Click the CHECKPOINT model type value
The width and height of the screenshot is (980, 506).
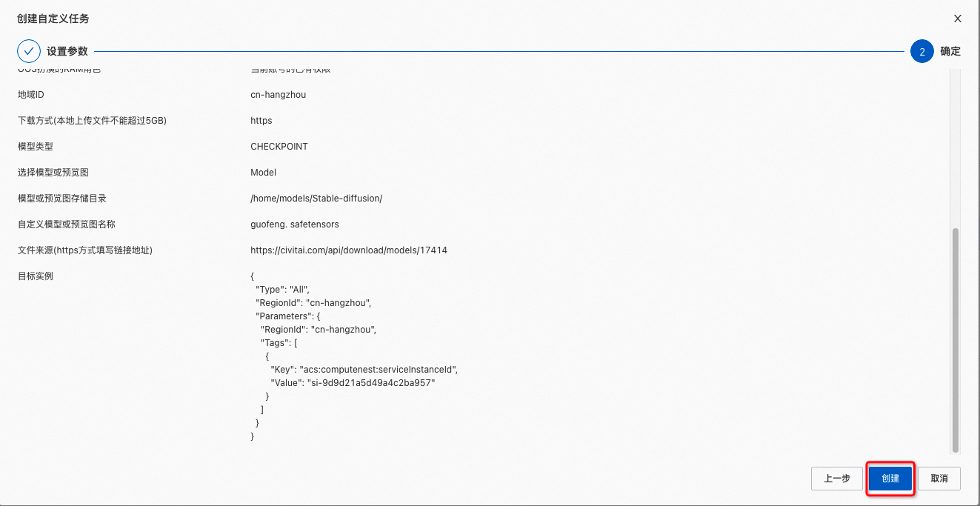[279, 147]
